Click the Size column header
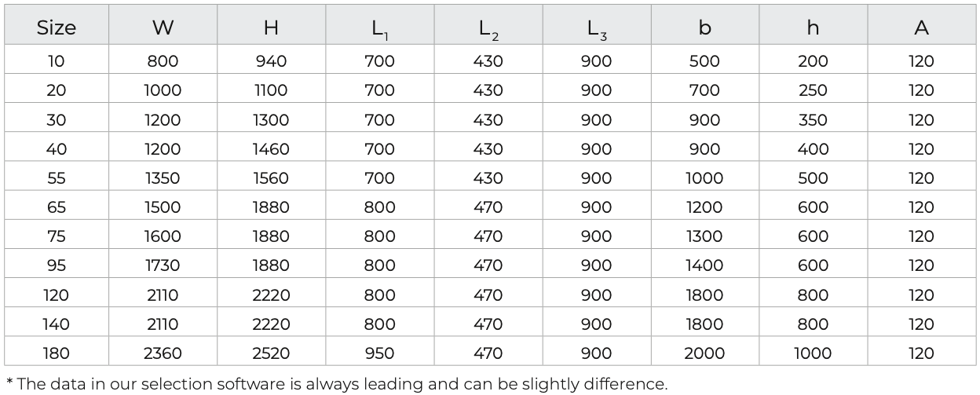Image resolution: width=980 pixels, height=395 pixels. tap(57, 28)
